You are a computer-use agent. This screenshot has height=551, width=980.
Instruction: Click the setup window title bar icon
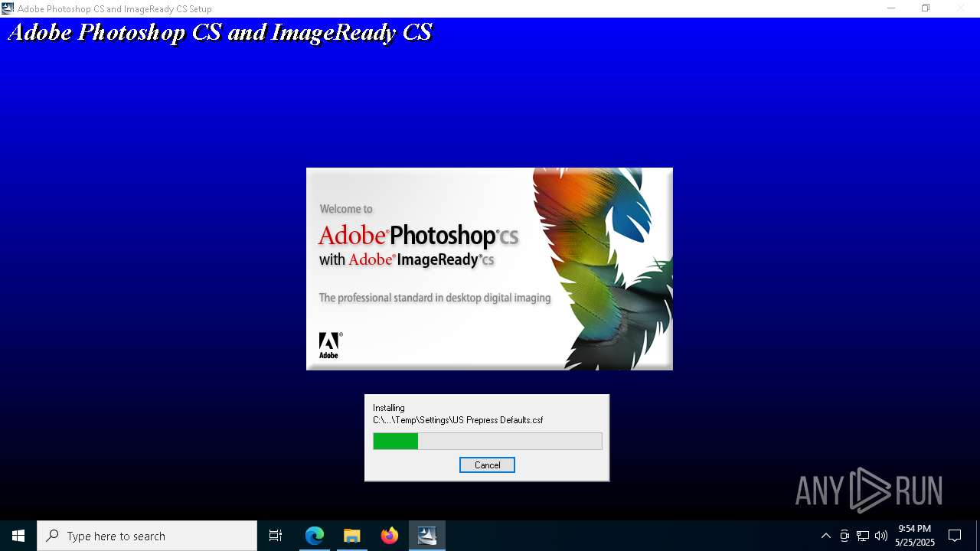[x=8, y=8]
